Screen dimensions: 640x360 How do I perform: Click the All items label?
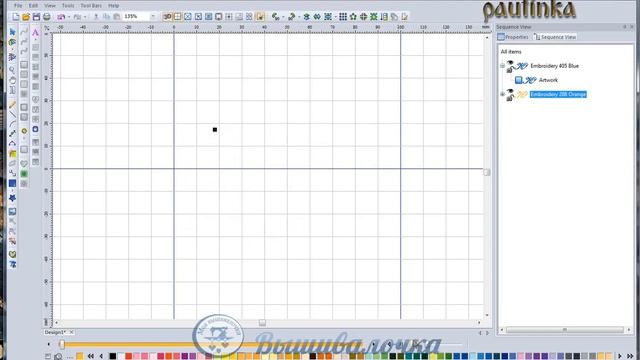(511, 52)
